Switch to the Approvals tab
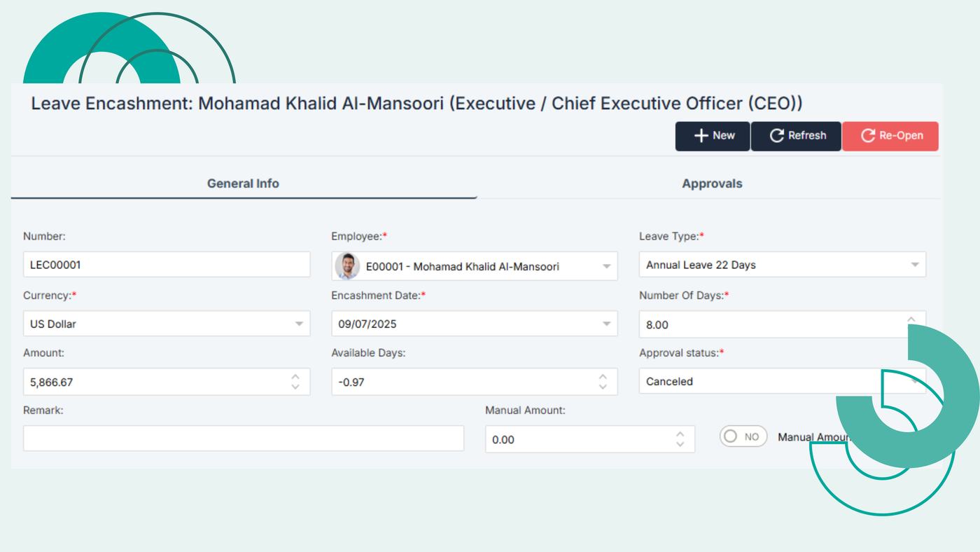This screenshot has width=980, height=552. click(x=712, y=184)
